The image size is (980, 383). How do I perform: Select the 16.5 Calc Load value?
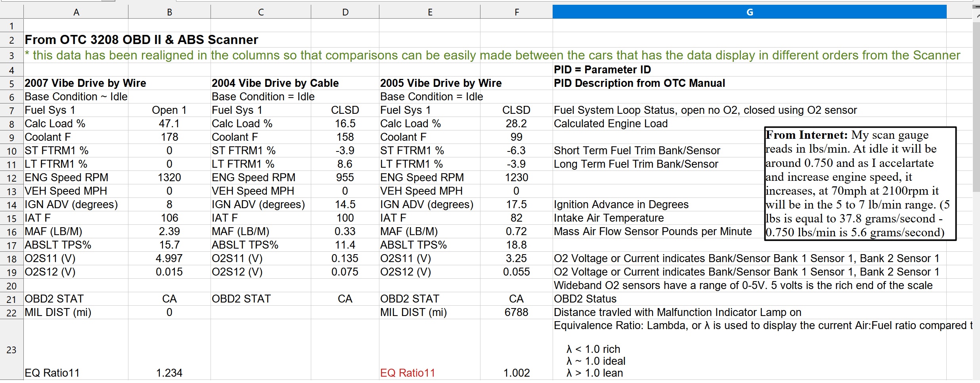(x=345, y=124)
